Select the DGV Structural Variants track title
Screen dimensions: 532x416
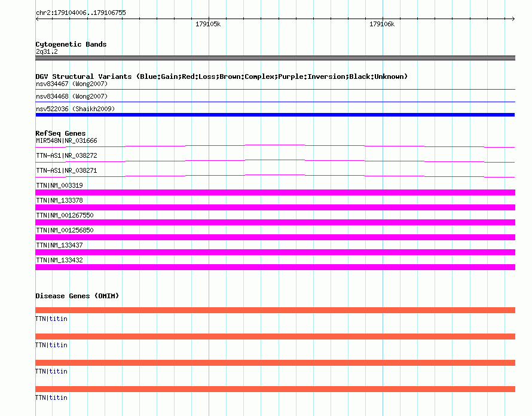[x=222, y=77]
